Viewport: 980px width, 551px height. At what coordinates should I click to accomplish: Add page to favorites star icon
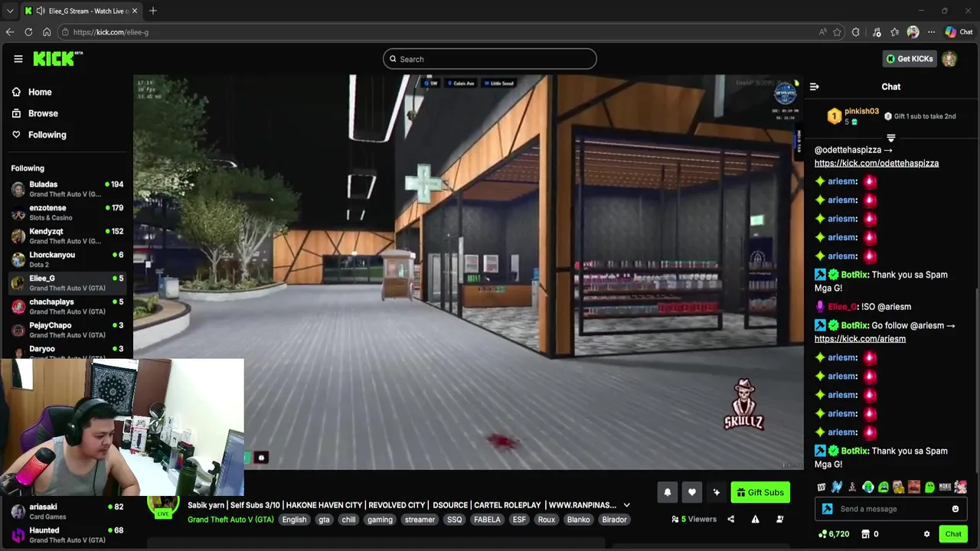[837, 32]
